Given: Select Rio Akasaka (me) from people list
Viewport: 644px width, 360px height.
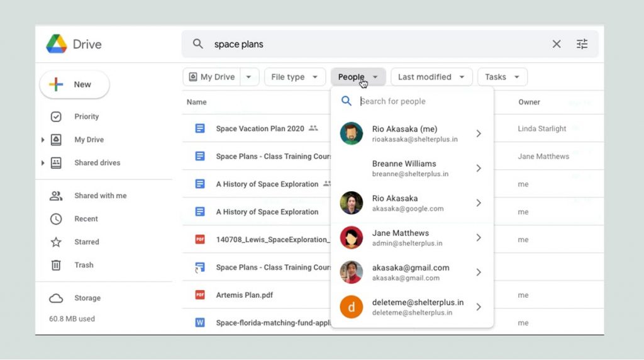Looking at the screenshot, I should (412, 133).
